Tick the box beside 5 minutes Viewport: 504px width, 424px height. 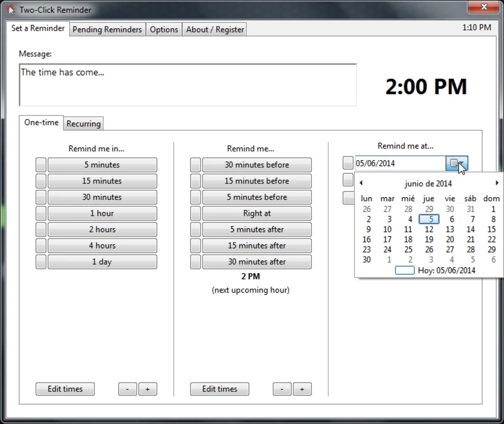point(41,165)
